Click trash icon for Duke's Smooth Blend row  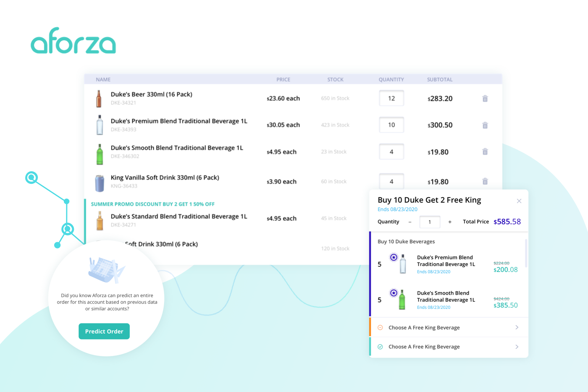(x=485, y=152)
